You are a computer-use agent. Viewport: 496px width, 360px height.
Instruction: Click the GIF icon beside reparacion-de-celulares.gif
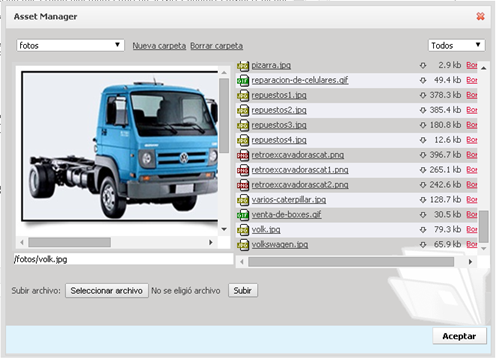coord(243,80)
